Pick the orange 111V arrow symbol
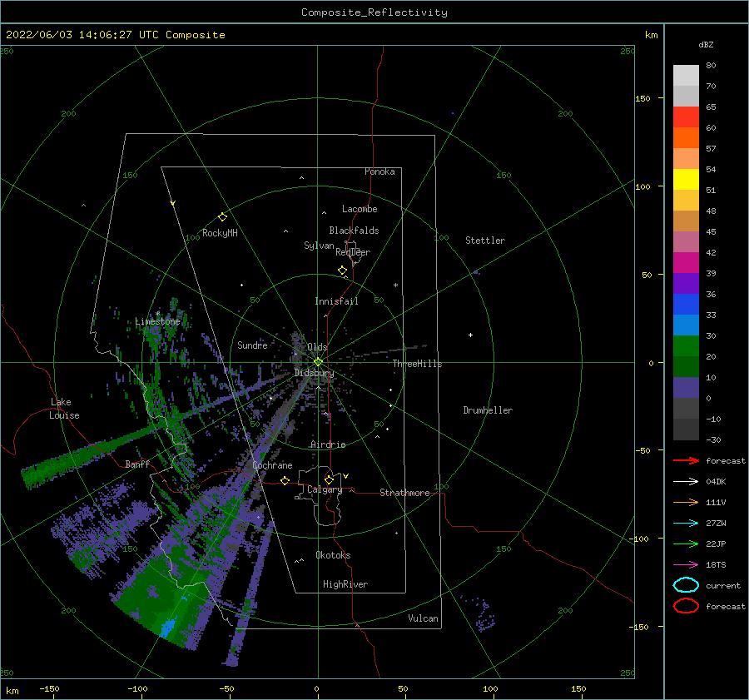Screen dimensions: 749x700 pyautogui.click(x=686, y=502)
